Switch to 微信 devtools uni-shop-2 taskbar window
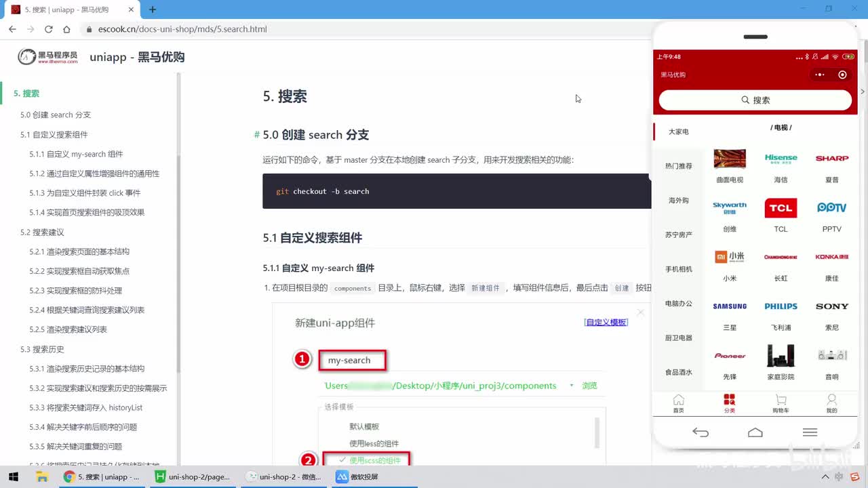The height and width of the screenshot is (488, 868). 285,477
